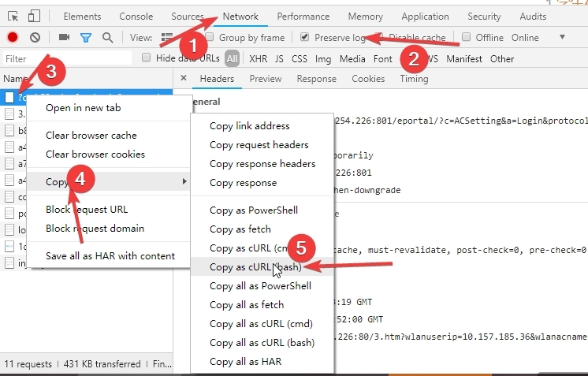Click the Filter text input
This screenshot has width=588, height=376.
(x=68, y=59)
